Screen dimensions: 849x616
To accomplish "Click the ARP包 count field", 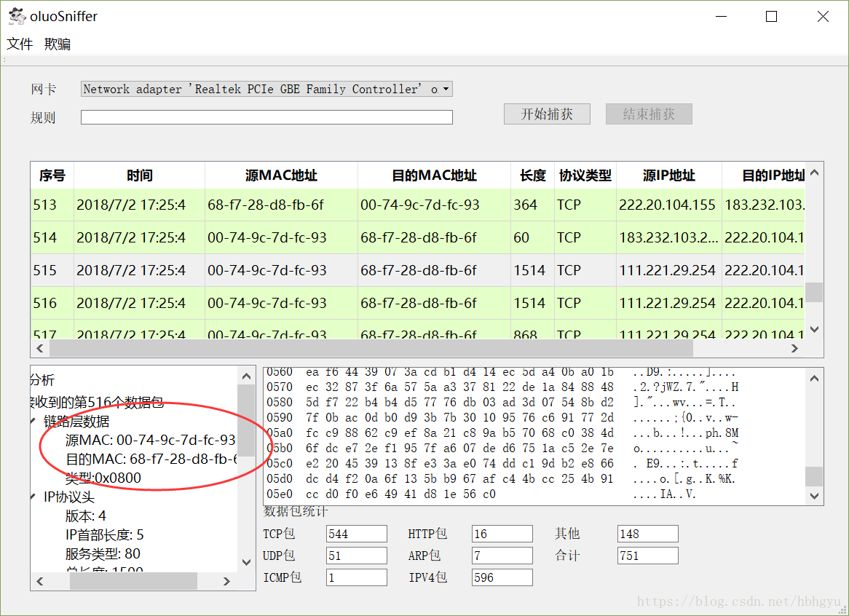I will coord(502,556).
